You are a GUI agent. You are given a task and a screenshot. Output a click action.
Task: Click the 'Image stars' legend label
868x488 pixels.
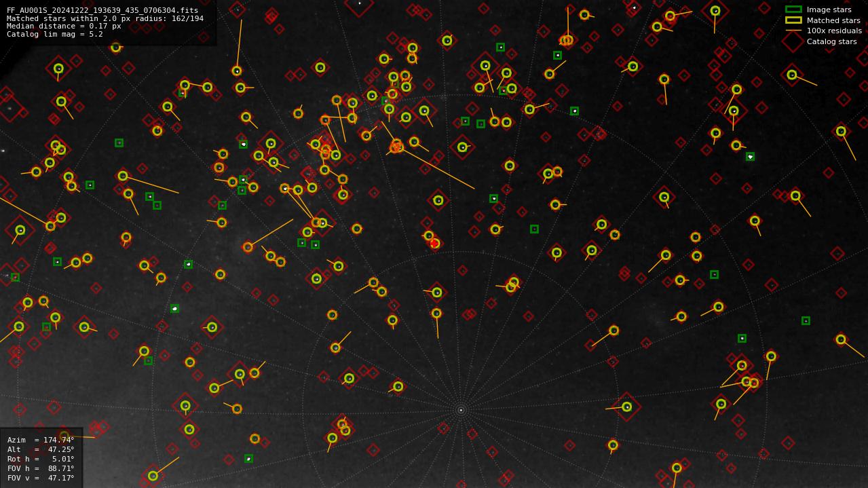pyautogui.click(x=829, y=10)
